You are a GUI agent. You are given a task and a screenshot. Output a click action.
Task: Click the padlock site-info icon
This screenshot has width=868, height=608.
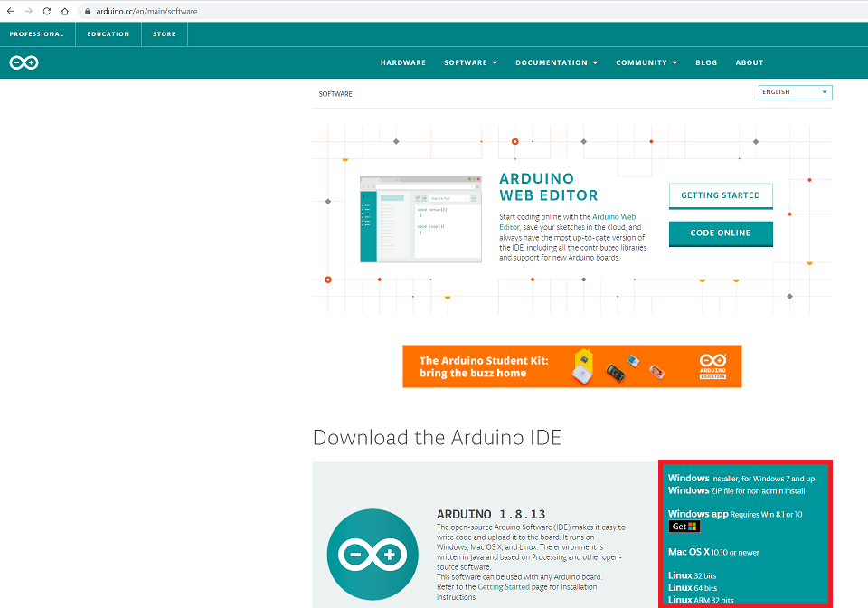pyautogui.click(x=87, y=11)
